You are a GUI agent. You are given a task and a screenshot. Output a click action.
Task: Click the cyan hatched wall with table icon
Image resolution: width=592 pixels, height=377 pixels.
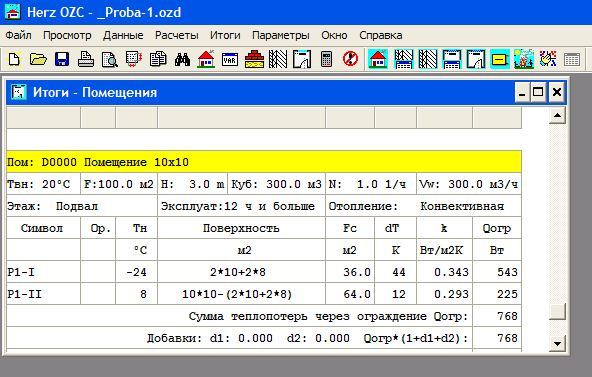click(x=403, y=59)
